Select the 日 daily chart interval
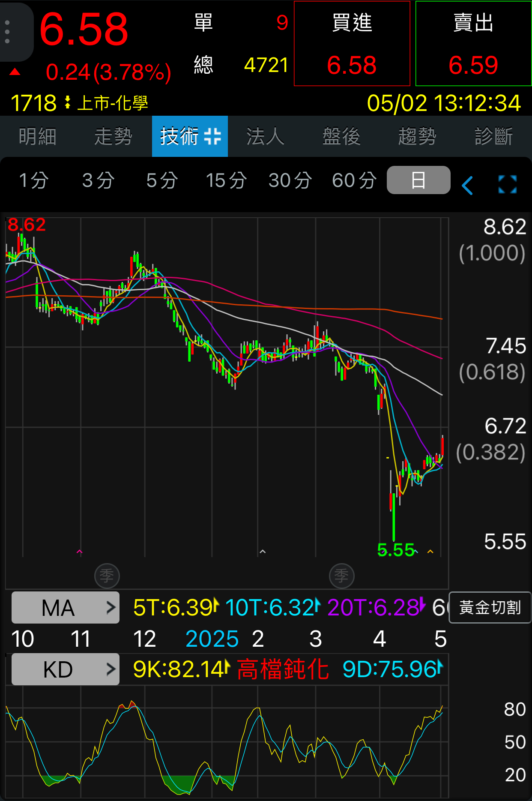Image resolution: width=532 pixels, height=801 pixels. coord(418,180)
